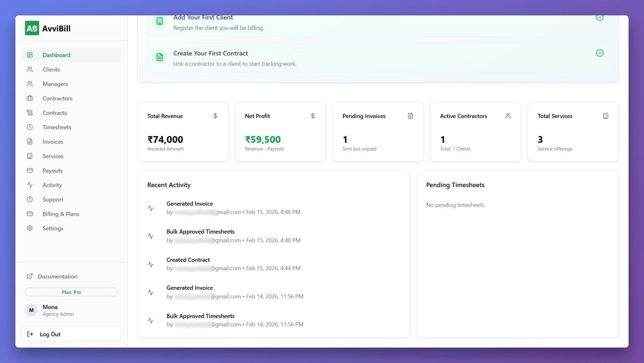The width and height of the screenshot is (644, 363).
Task: Navigate to Contracts in the sidebar menu
Action: click(54, 113)
